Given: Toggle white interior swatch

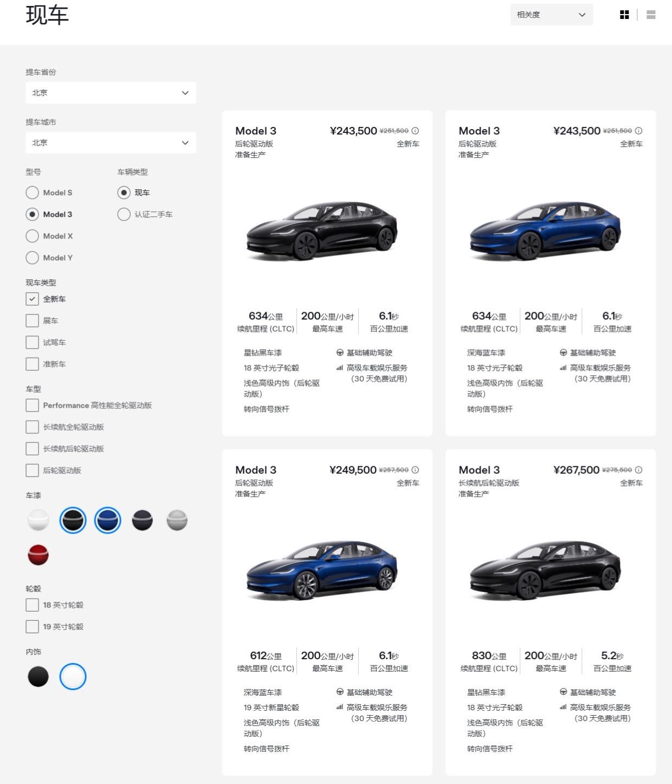Looking at the screenshot, I should [73, 677].
